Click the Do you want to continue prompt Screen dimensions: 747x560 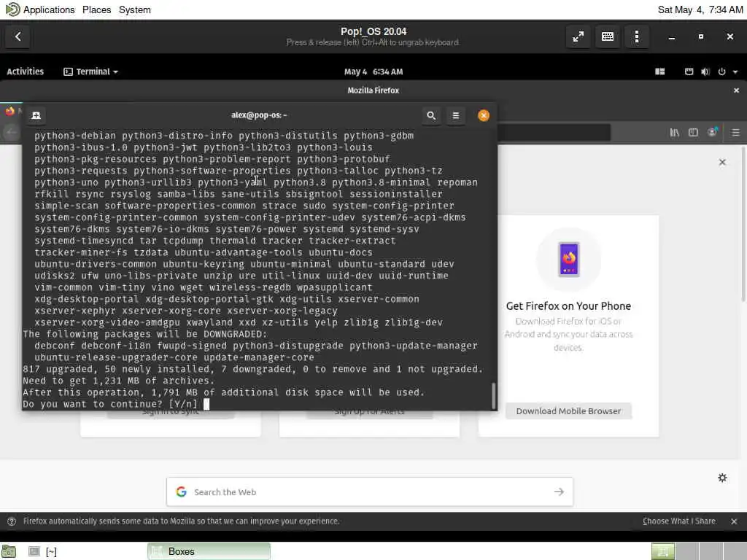tap(110, 404)
